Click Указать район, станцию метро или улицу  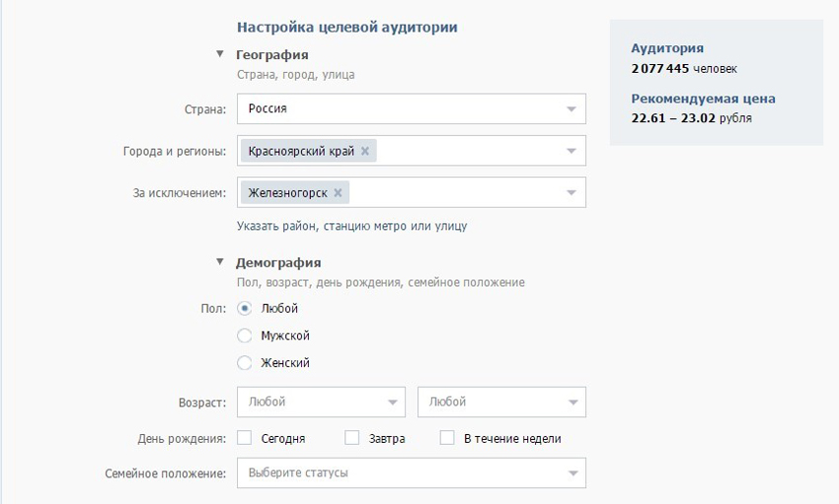click(351, 226)
